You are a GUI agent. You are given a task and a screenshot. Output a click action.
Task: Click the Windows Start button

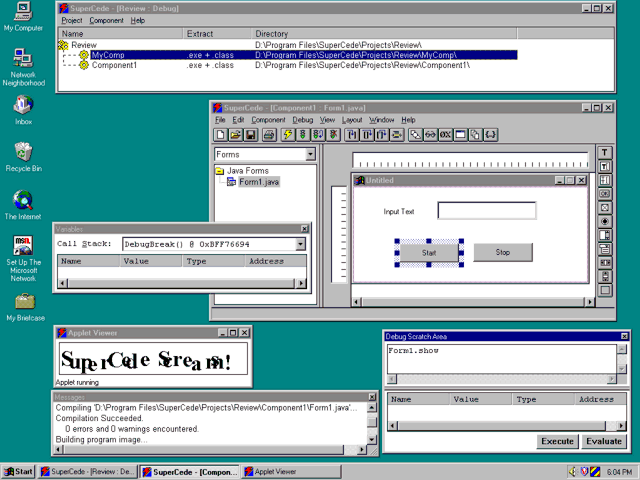click(x=18, y=471)
